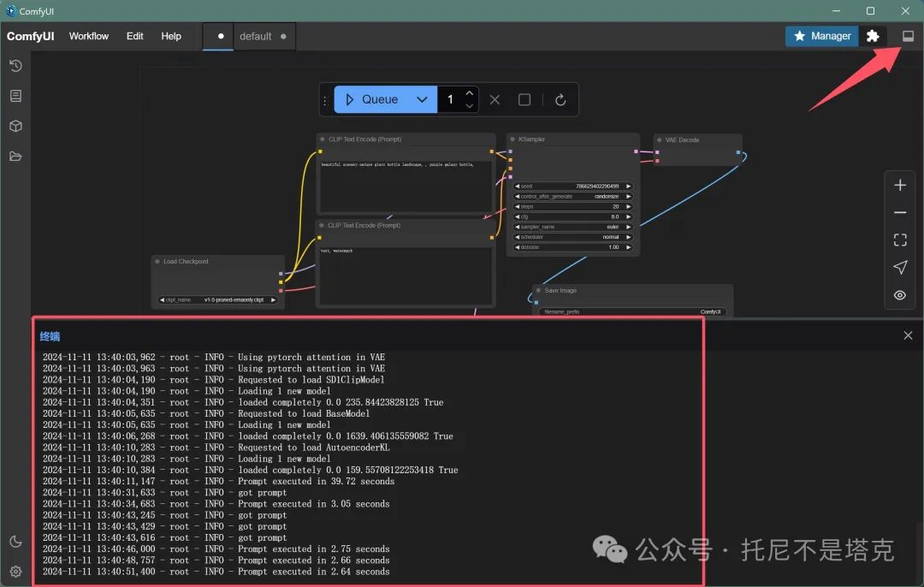
Task: Open the Edit menu
Action: (135, 36)
